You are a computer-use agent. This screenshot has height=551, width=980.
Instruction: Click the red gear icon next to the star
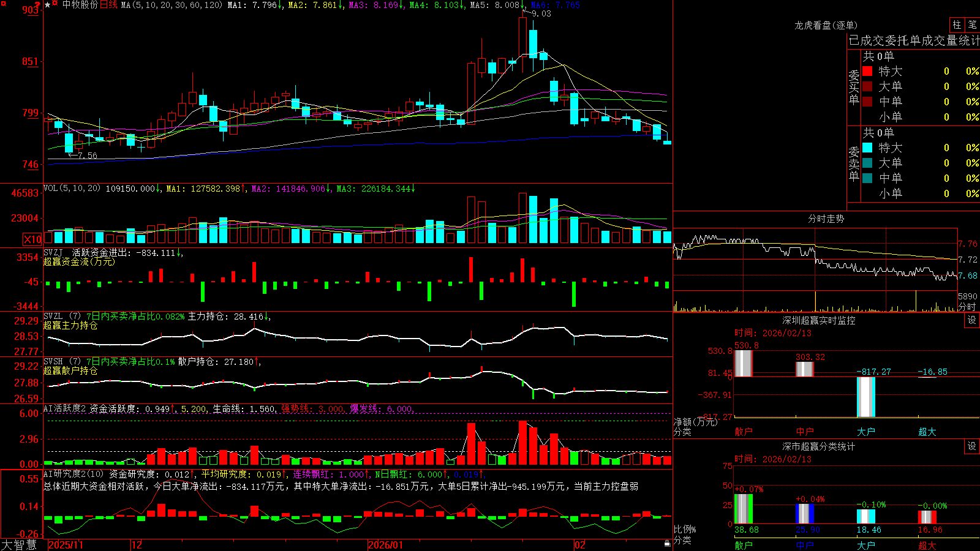pos(55,4)
